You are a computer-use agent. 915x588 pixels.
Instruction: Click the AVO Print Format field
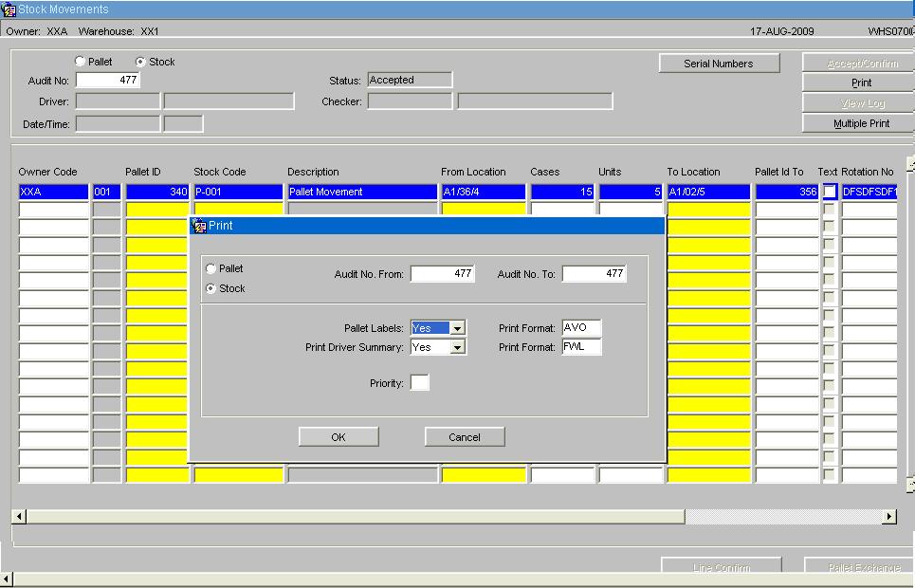(581, 327)
